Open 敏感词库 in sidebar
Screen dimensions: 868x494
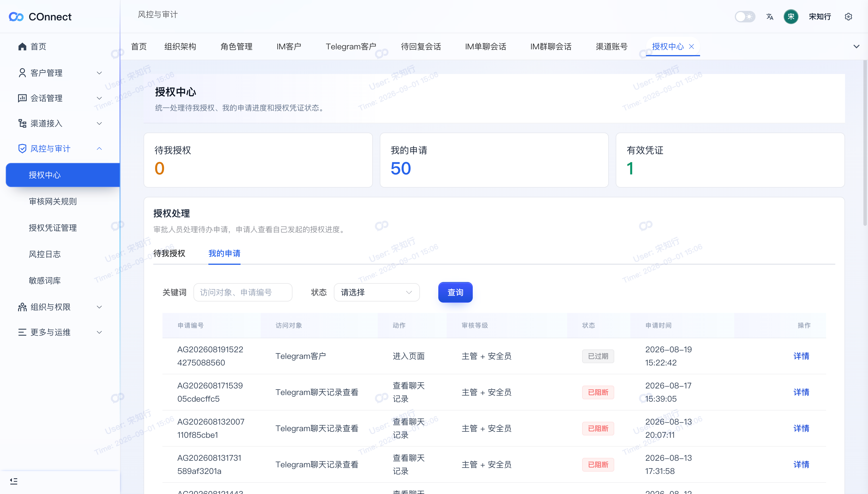point(44,281)
